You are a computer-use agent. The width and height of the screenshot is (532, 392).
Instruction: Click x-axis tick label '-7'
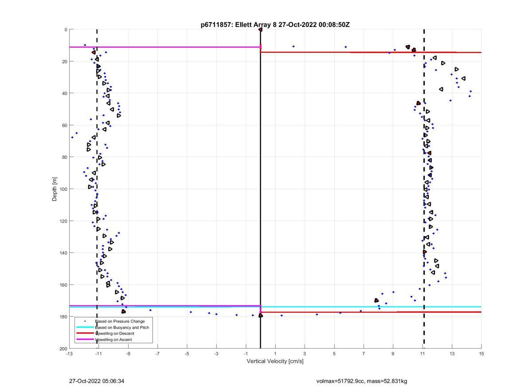click(x=157, y=354)
